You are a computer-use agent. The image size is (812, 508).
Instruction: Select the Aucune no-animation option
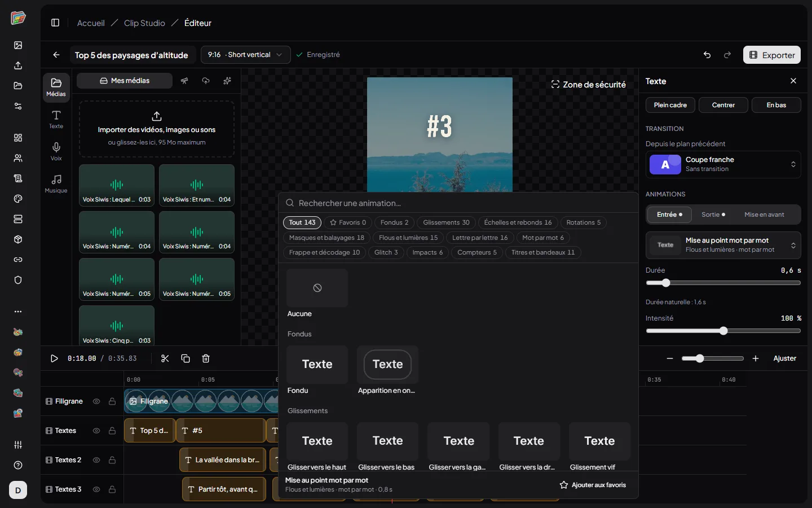coord(317,294)
